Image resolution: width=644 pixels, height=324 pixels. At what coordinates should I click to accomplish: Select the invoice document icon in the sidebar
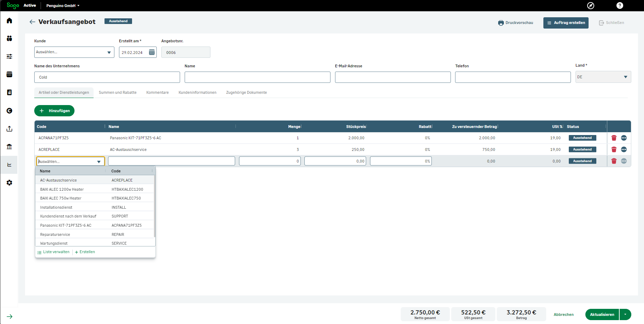tap(9, 92)
